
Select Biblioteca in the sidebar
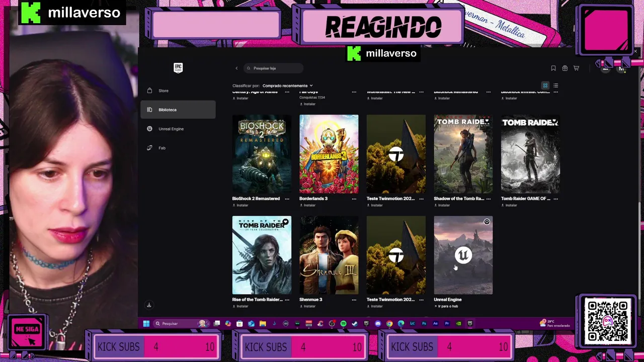178,110
